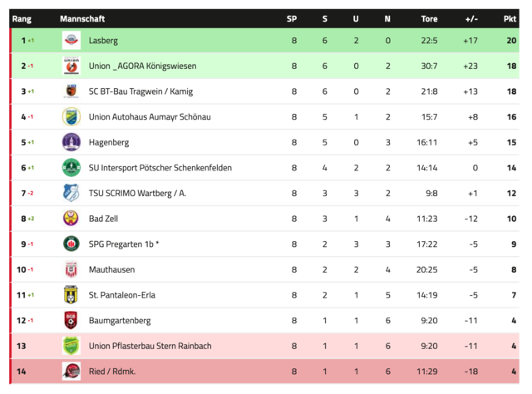Click the SPG Pregarten 1b logo
532x394 pixels.
coord(71,244)
